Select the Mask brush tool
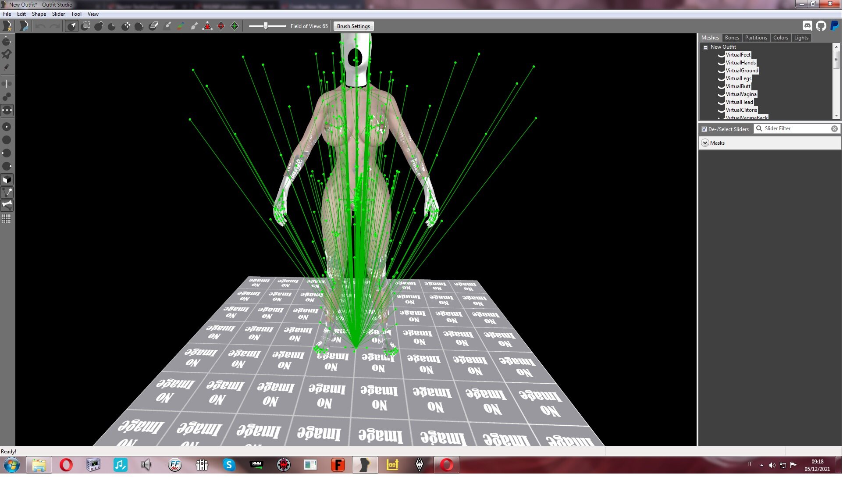The image size is (868, 488). (x=86, y=26)
